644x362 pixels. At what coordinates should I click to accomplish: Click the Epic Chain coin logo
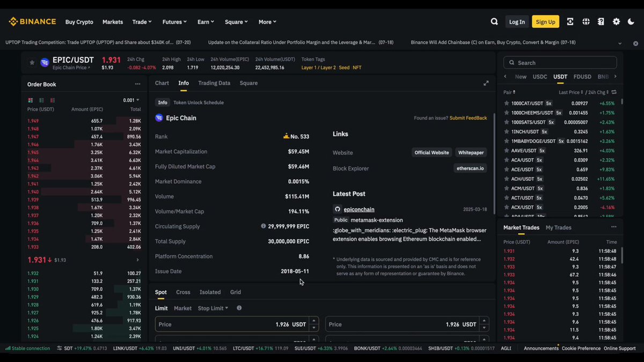[x=159, y=118]
